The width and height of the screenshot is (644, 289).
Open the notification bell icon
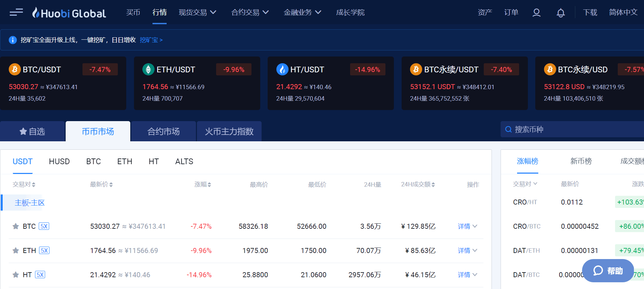[x=561, y=13]
